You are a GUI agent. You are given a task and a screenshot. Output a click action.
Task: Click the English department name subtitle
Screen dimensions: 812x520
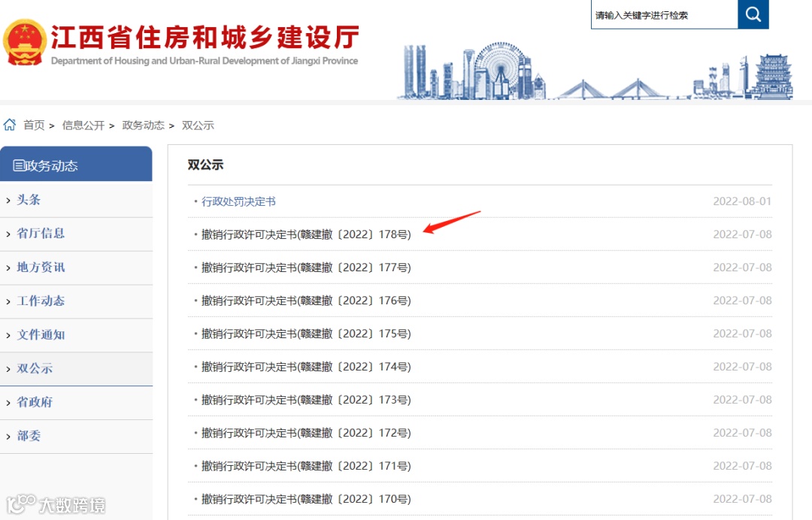click(205, 61)
